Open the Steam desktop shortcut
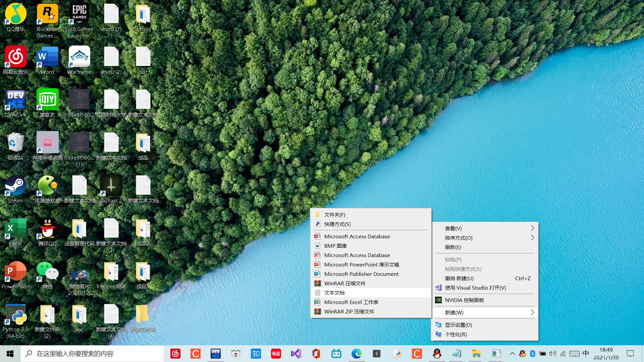The width and height of the screenshot is (644, 362). point(15,186)
